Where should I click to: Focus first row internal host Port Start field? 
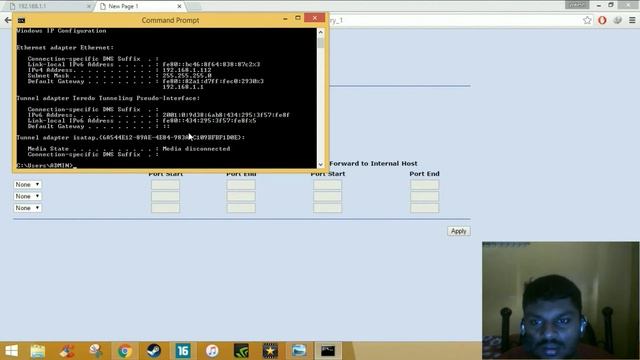pyautogui.click(x=328, y=185)
